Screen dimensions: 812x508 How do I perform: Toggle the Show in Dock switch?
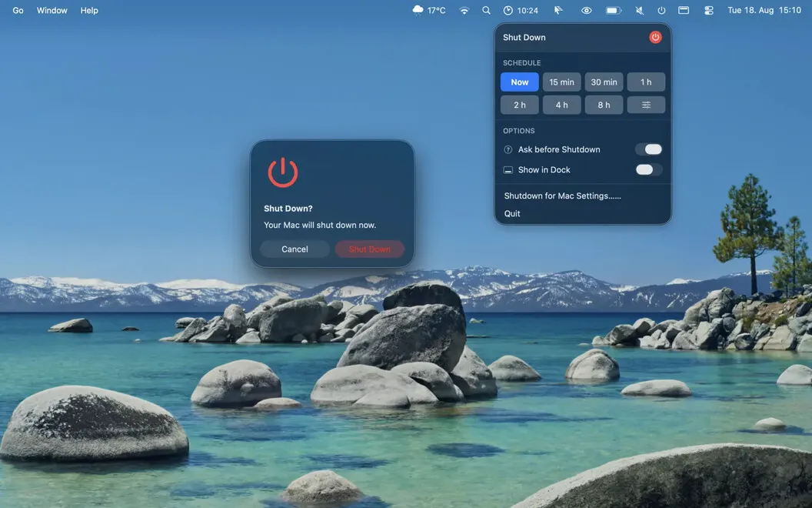pos(649,169)
